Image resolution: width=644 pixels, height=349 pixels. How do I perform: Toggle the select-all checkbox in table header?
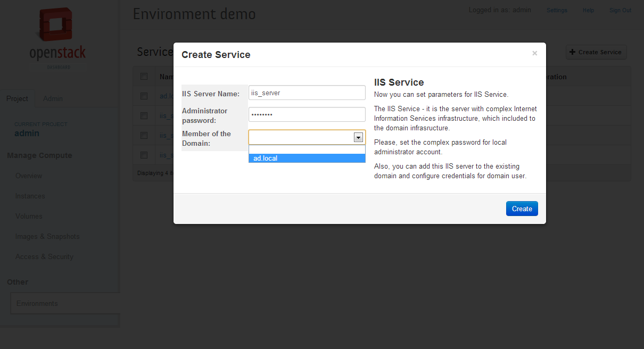(x=144, y=77)
